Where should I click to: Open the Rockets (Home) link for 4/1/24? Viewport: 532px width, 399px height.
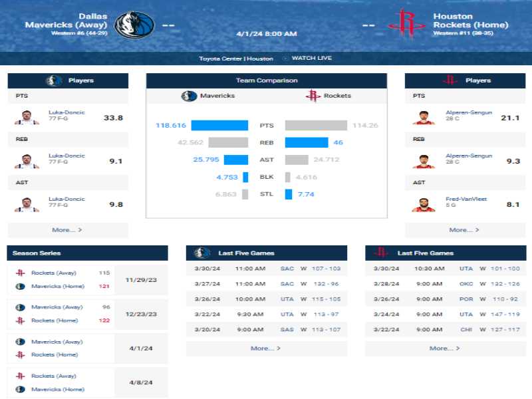click(x=55, y=355)
